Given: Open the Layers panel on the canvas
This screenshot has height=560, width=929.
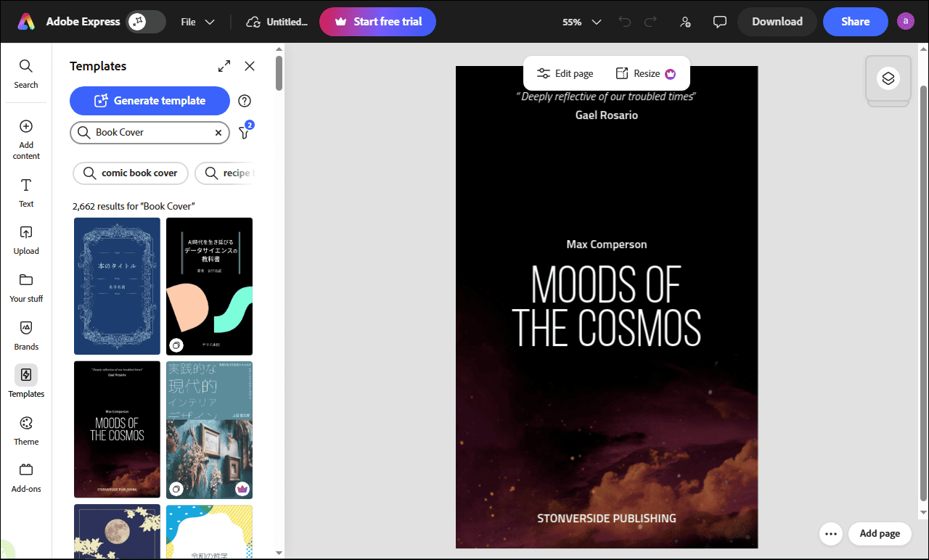Looking at the screenshot, I should click(888, 78).
